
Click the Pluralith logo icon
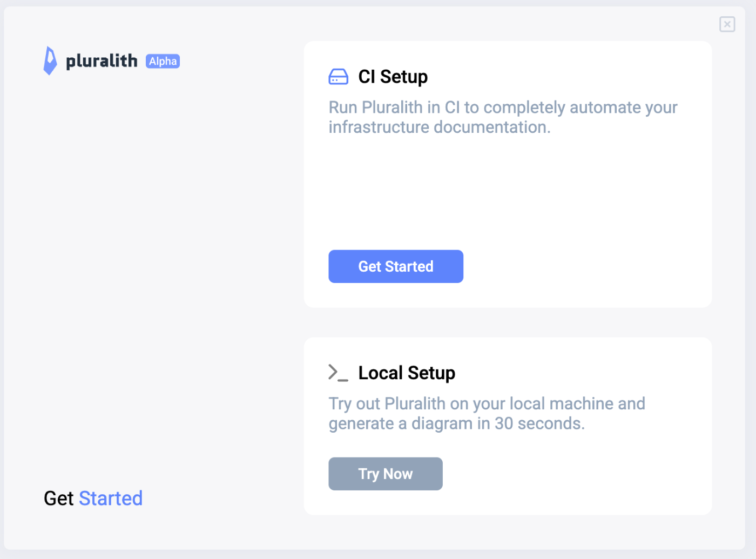click(x=50, y=60)
